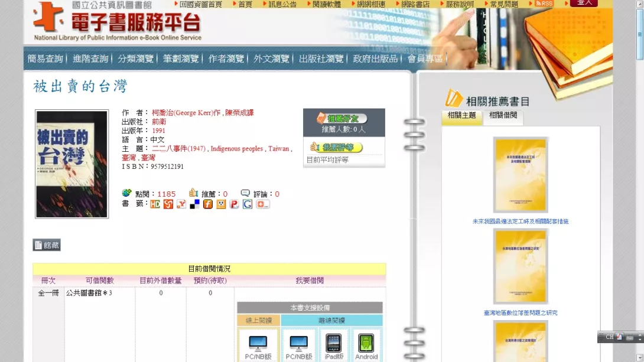The width and height of the screenshot is (644, 362).
Task: Switch to the 相關主題 tab
Action: point(461,116)
